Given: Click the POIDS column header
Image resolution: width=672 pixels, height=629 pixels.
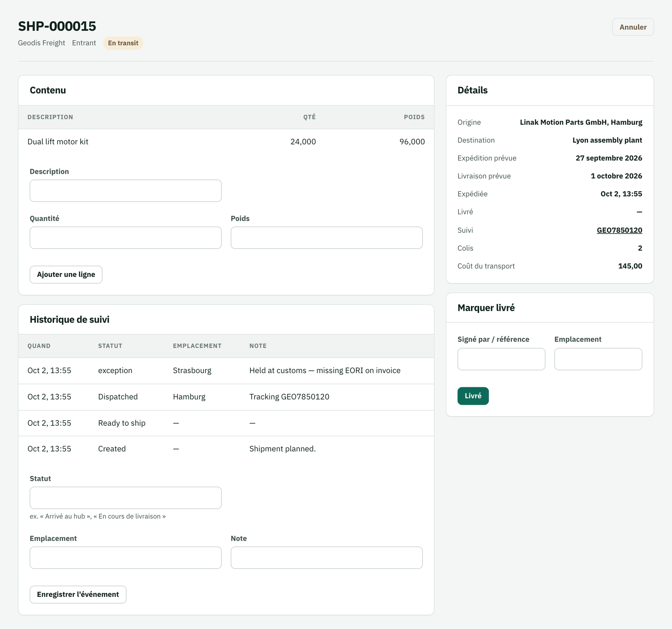Looking at the screenshot, I should (x=414, y=117).
